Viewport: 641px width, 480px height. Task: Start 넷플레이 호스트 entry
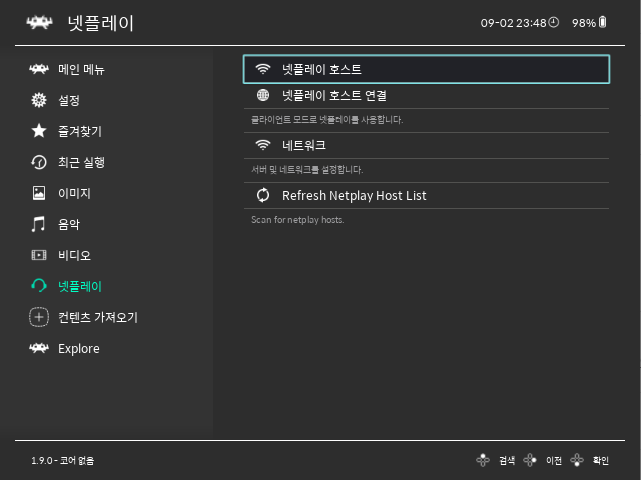(x=426, y=69)
